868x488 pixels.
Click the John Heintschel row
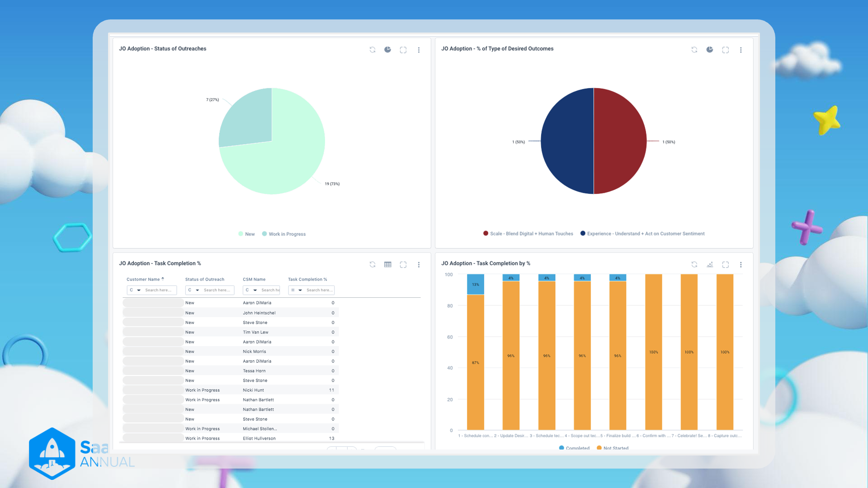click(231, 313)
